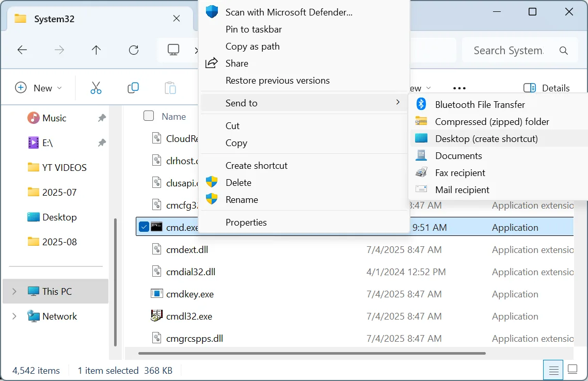Uncheck the cmd.exe selection checkbox
This screenshot has height=381, width=588.
tap(144, 227)
